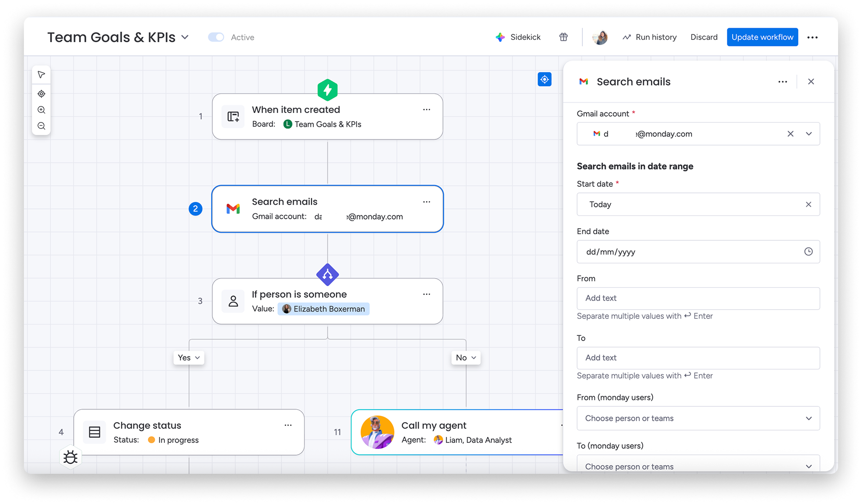862x504 pixels.
Task: Click the purple condition branch diamond icon
Action: 328,275
